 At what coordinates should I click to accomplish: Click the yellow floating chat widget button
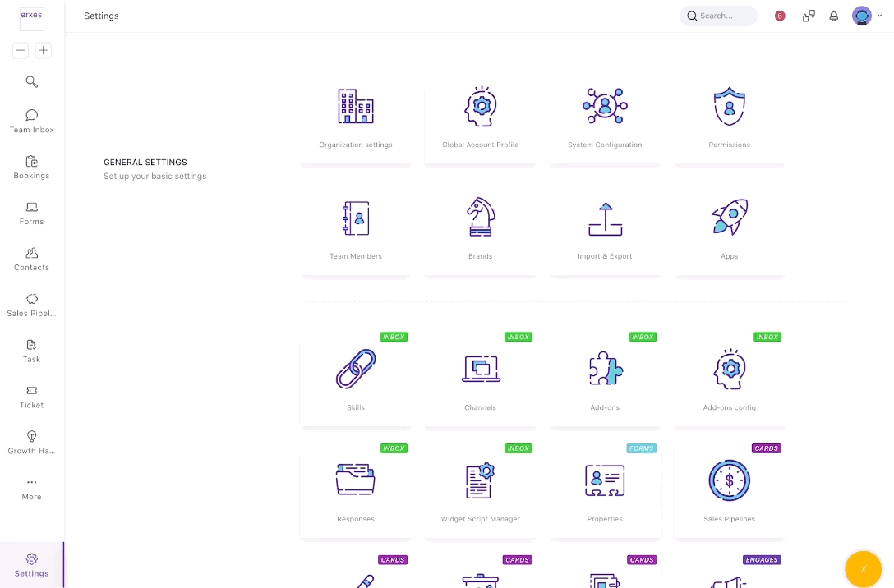(x=864, y=569)
